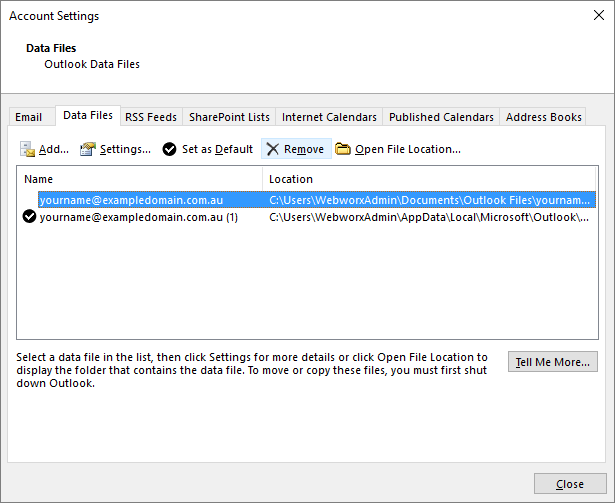Open Settings for the selected data file
The width and height of the screenshot is (615, 503).
[115, 149]
